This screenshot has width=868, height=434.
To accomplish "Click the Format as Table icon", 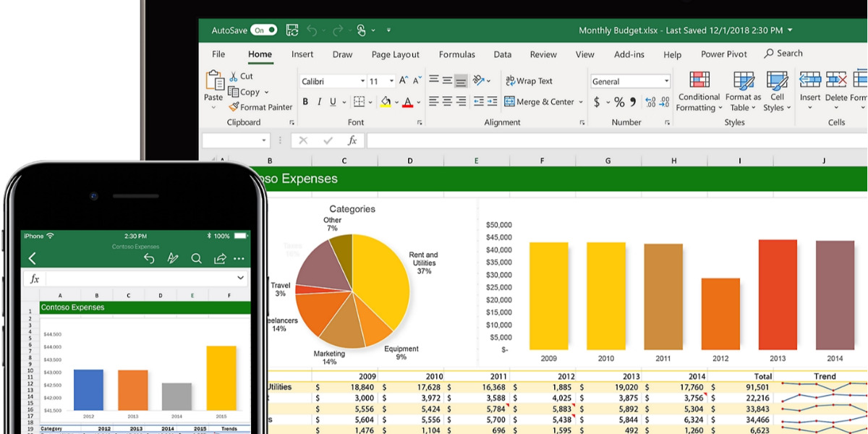I will (743, 80).
